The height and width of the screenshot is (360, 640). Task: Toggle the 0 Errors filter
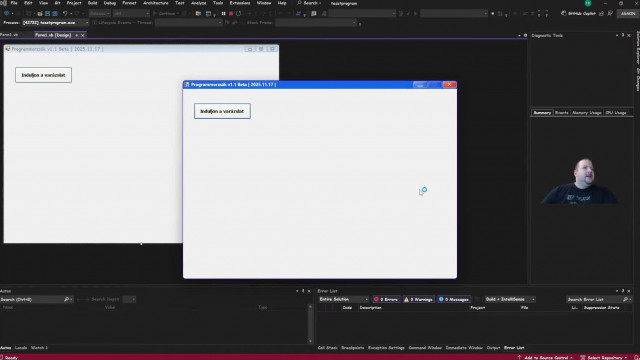(386, 299)
